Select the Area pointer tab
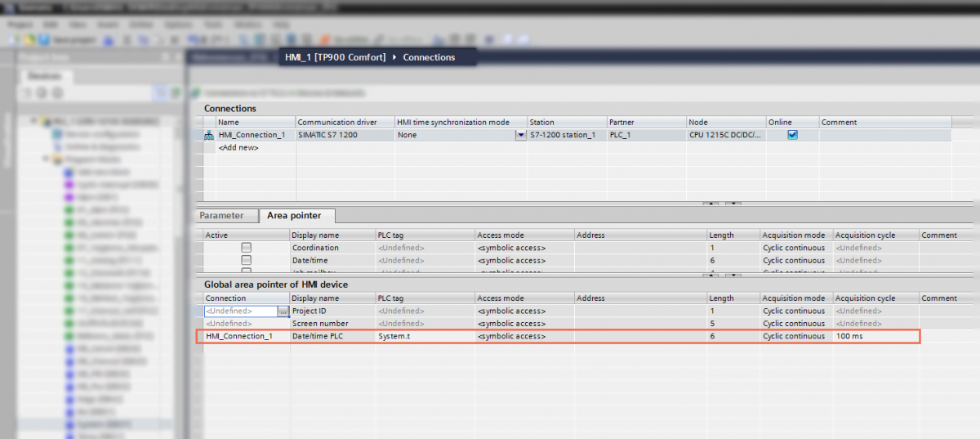Viewport: 980px width, 439px height. coord(294,216)
